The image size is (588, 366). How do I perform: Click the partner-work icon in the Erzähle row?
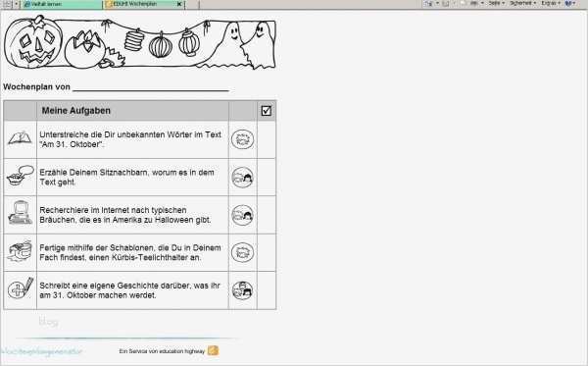coord(243,178)
